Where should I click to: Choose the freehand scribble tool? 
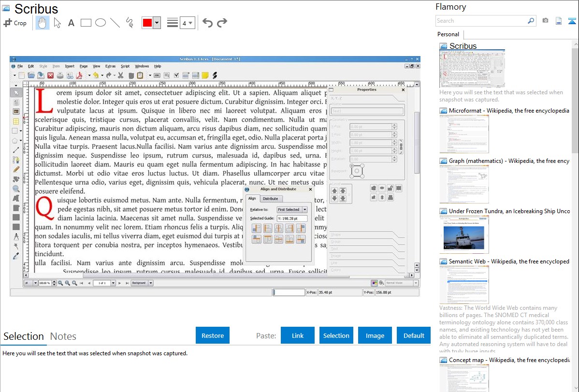[x=130, y=23]
